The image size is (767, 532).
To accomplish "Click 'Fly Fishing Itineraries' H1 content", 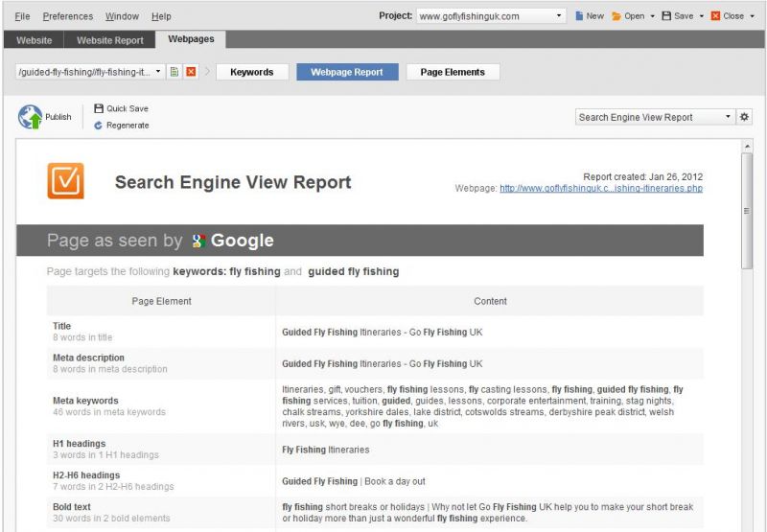I will (x=326, y=450).
